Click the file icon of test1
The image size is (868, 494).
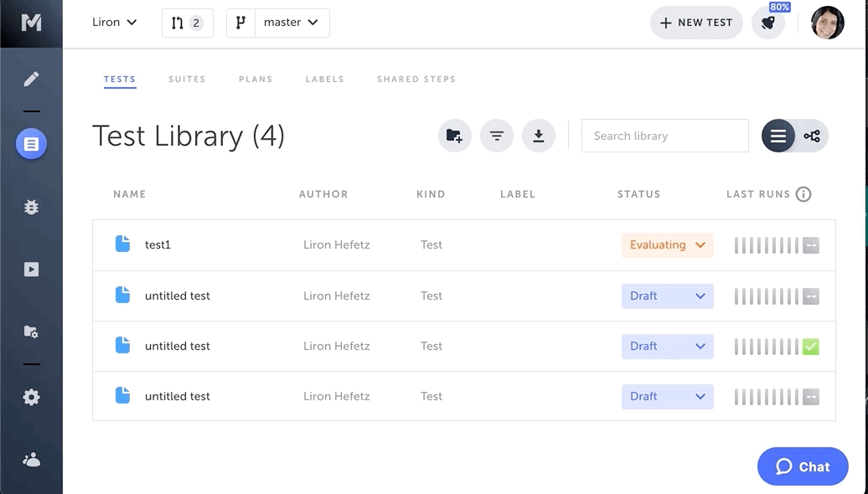pos(122,244)
